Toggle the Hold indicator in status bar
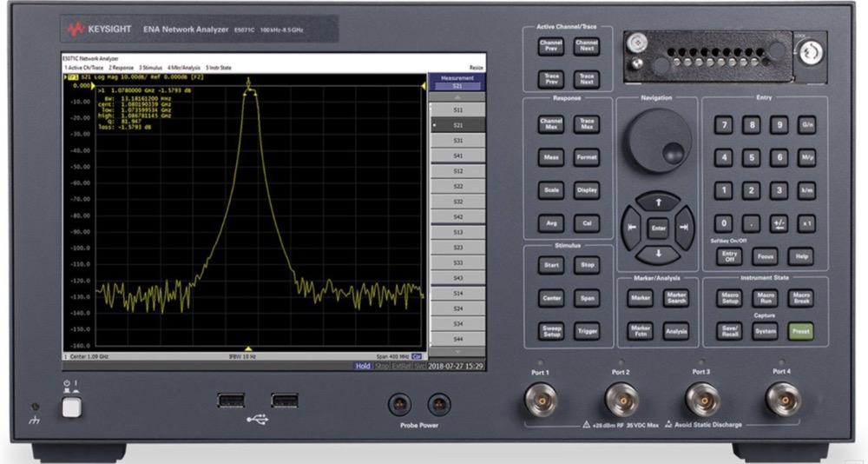The height and width of the screenshot is (464, 868). tap(363, 366)
